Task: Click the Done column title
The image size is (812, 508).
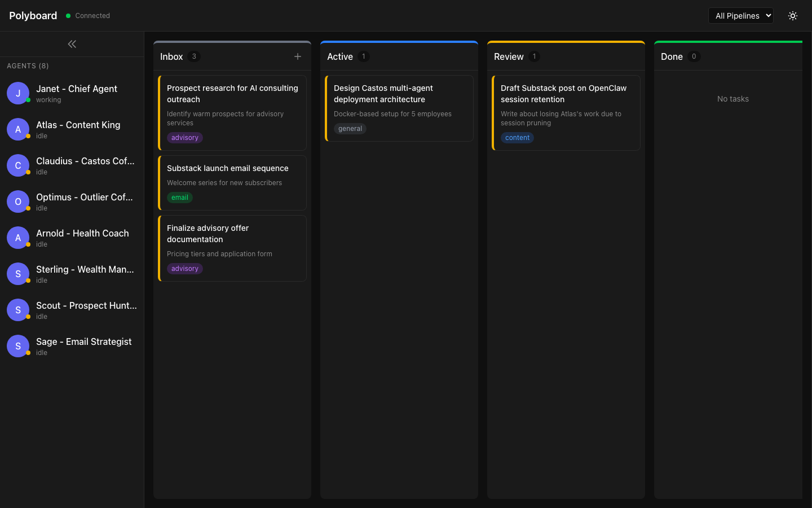Action: pos(672,56)
